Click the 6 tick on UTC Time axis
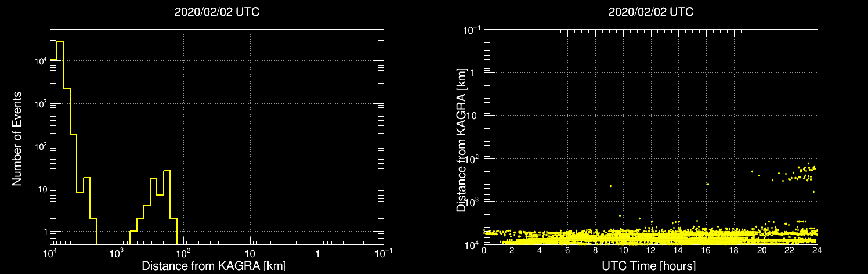 click(x=567, y=251)
